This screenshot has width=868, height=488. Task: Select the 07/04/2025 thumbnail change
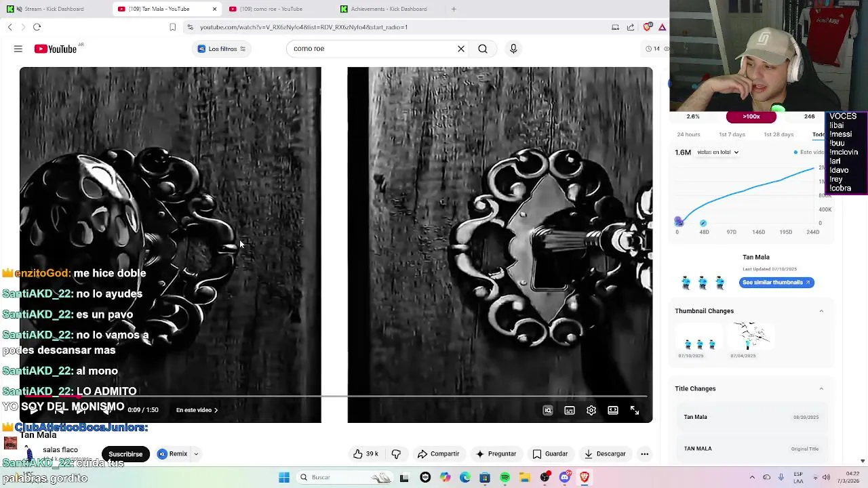pyautogui.click(x=751, y=336)
